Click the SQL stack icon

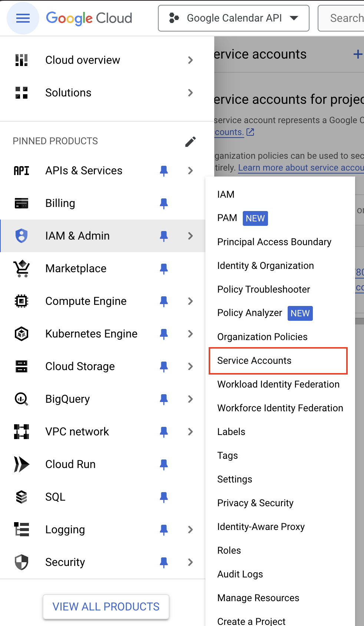click(x=21, y=497)
